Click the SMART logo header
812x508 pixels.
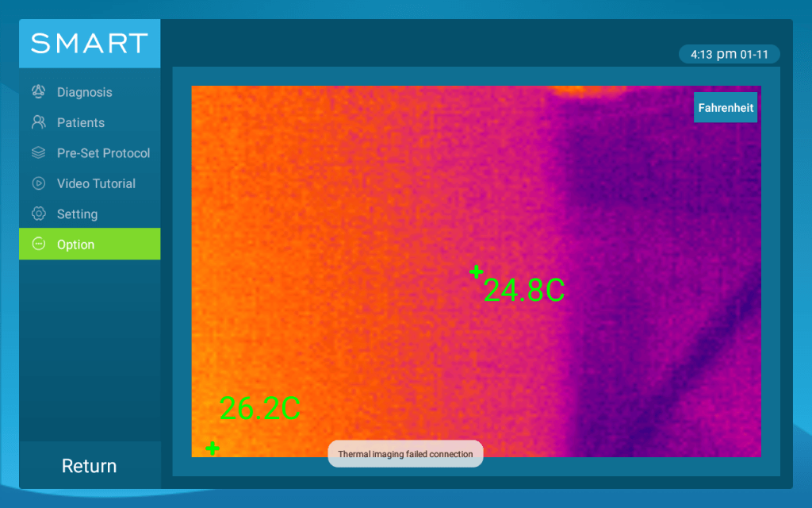[90, 43]
